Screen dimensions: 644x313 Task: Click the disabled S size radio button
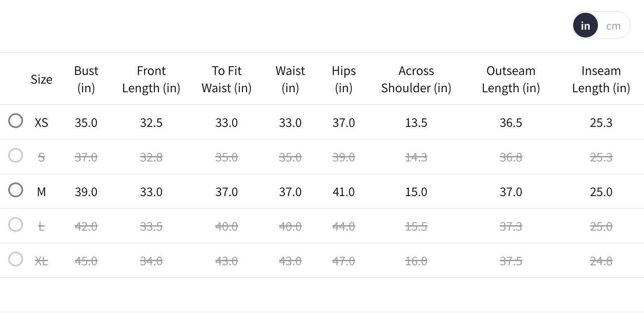[x=16, y=156]
